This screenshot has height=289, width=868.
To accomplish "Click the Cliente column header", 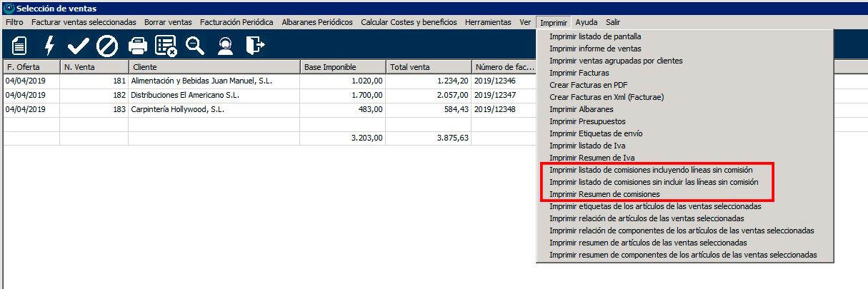I will (x=145, y=67).
